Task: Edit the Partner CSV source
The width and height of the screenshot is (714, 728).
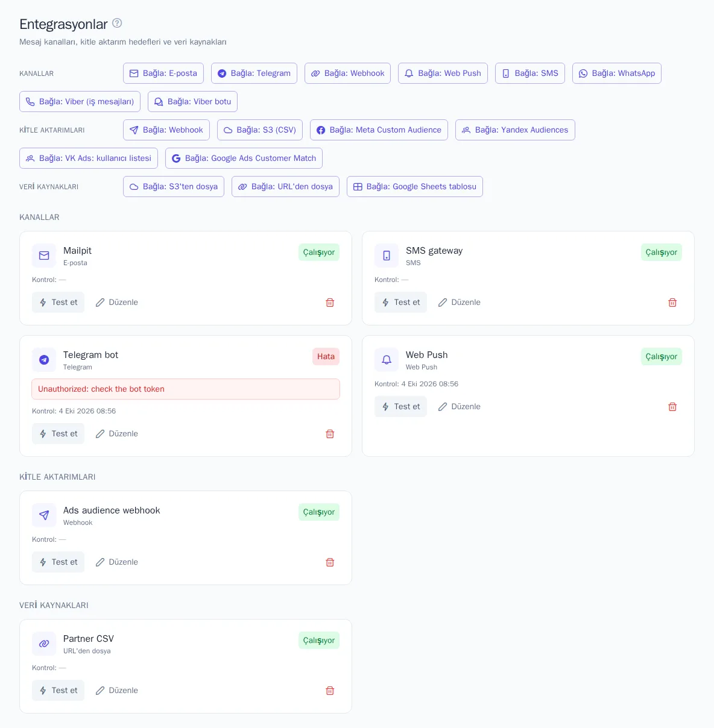Action: [x=117, y=690]
